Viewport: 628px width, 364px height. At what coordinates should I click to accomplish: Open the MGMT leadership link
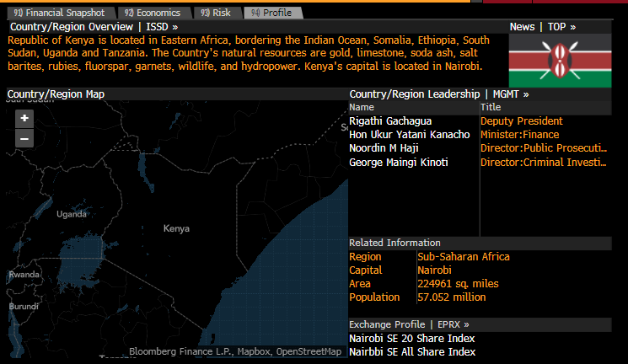511,94
